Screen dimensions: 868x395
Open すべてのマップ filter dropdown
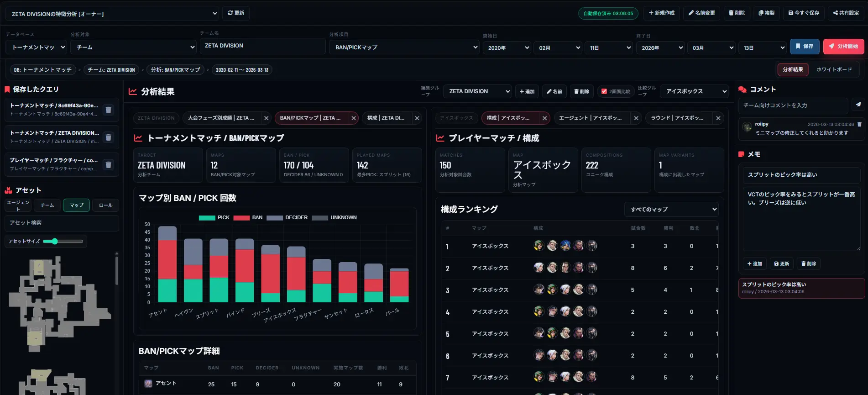tap(671, 209)
